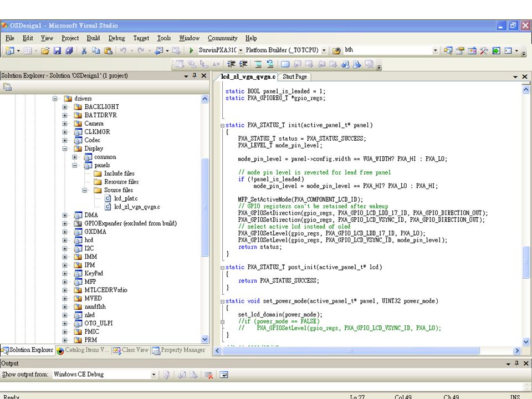Click the code editor scroll up arrow
This screenshot has width=532, height=399.
click(526, 90)
